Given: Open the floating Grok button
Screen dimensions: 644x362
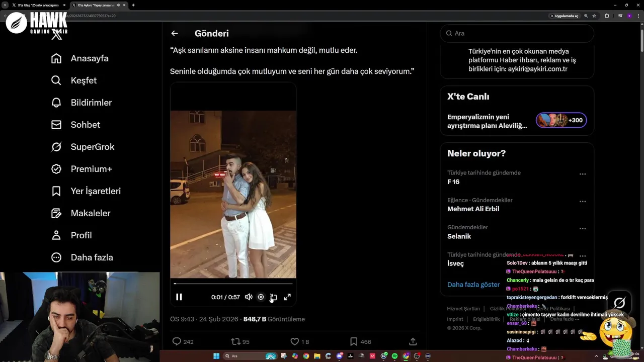Looking at the screenshot, I should [619, 303].
